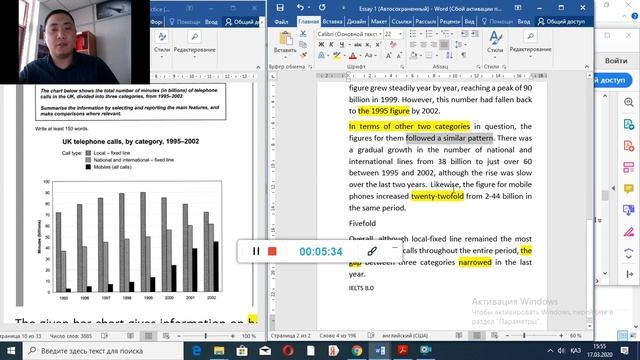Align text to the left
The image size is (640, 360).
pos(413,44)
